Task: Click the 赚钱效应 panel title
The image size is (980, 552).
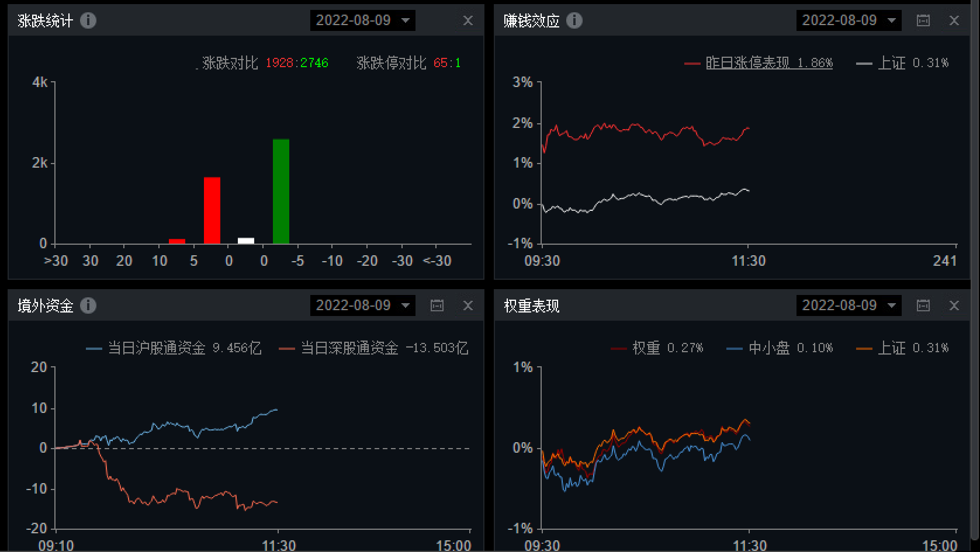Action: pos(531,21)
